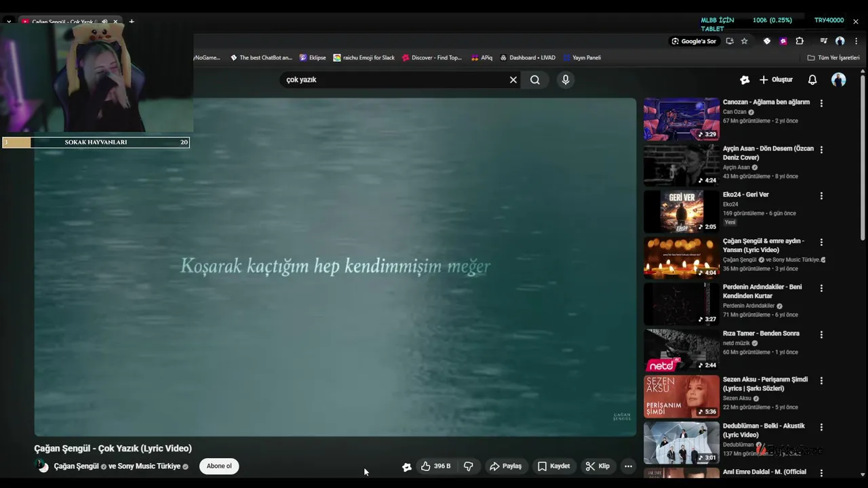
Task: Open 'Rıza Tamer - Benden Sonra' video title
Action: pos(761,333)
